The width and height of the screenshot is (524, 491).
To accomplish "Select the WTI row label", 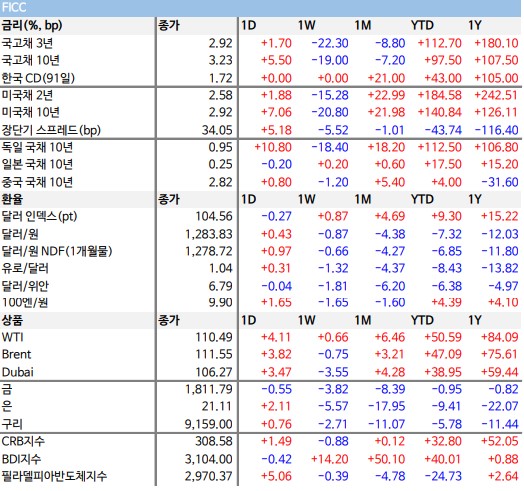I will tap(13, 337).
